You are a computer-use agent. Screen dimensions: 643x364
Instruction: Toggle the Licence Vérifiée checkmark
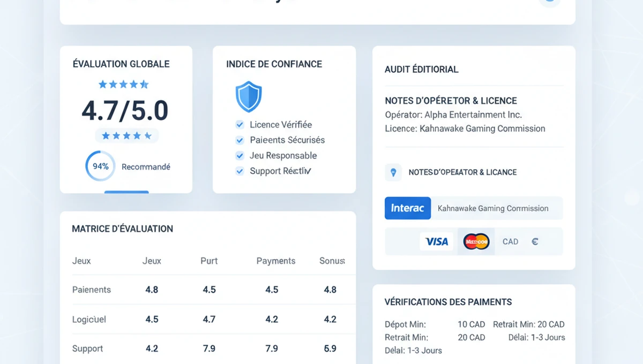(240, 125)
